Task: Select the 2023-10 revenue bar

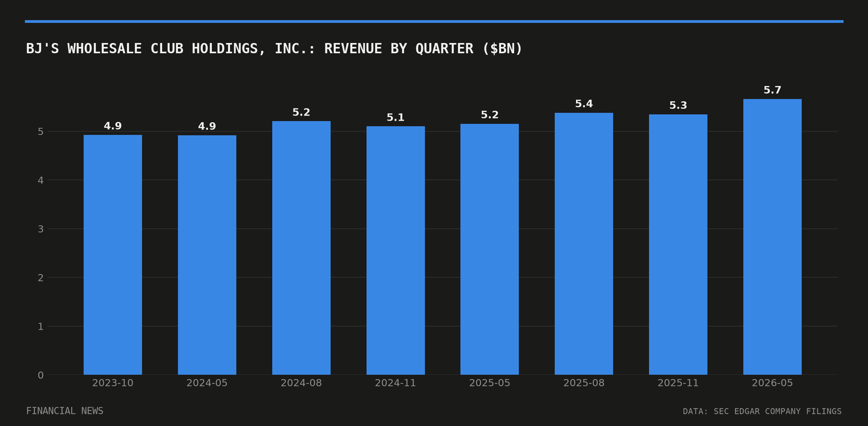Action: 113,255
